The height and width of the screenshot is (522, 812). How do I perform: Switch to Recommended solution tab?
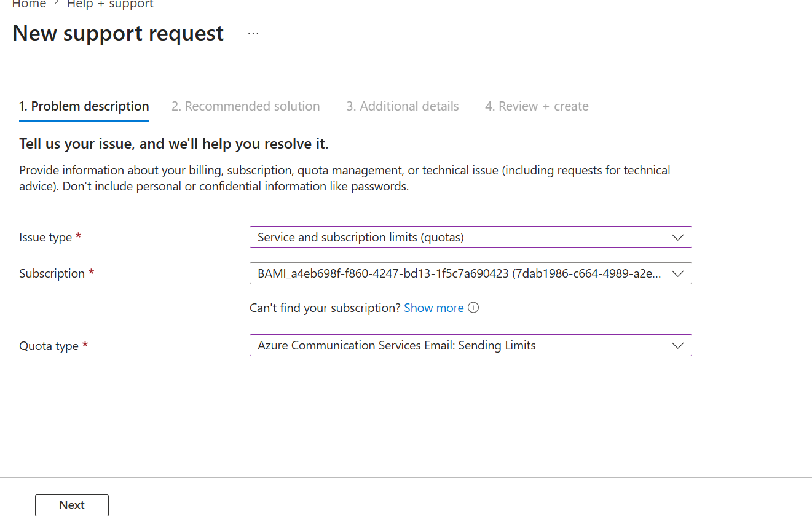246,106
